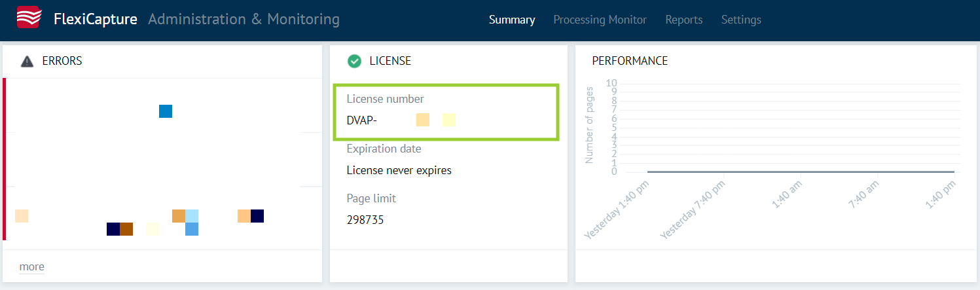Click the green license checkmark icon
Viewport: 980px width, 290px height.
click(x=354, y=61)
